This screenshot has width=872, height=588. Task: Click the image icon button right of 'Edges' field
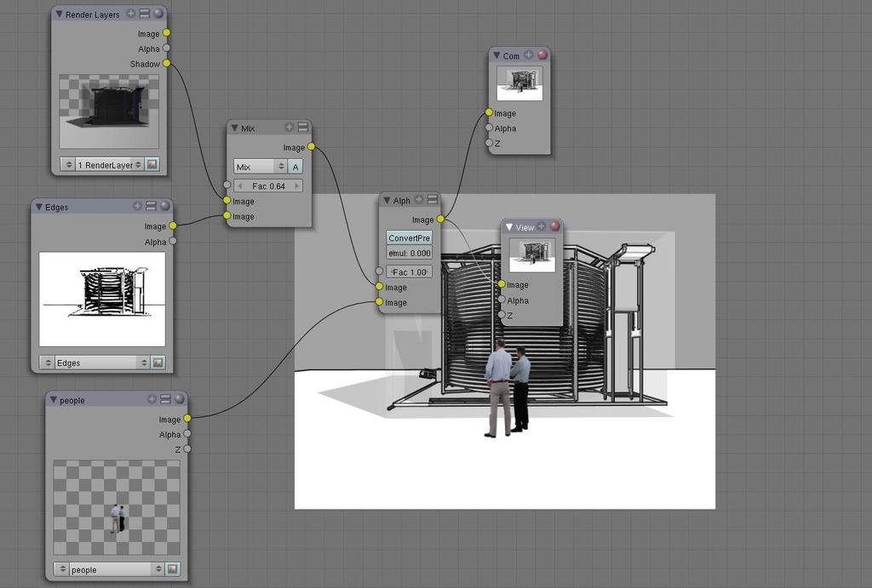pos(158,363)
